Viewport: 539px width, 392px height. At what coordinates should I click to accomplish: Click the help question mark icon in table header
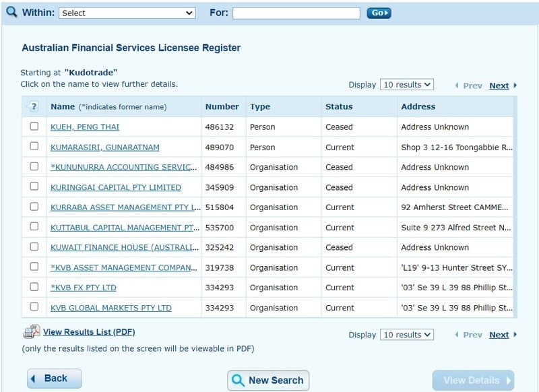click(34, 106)
